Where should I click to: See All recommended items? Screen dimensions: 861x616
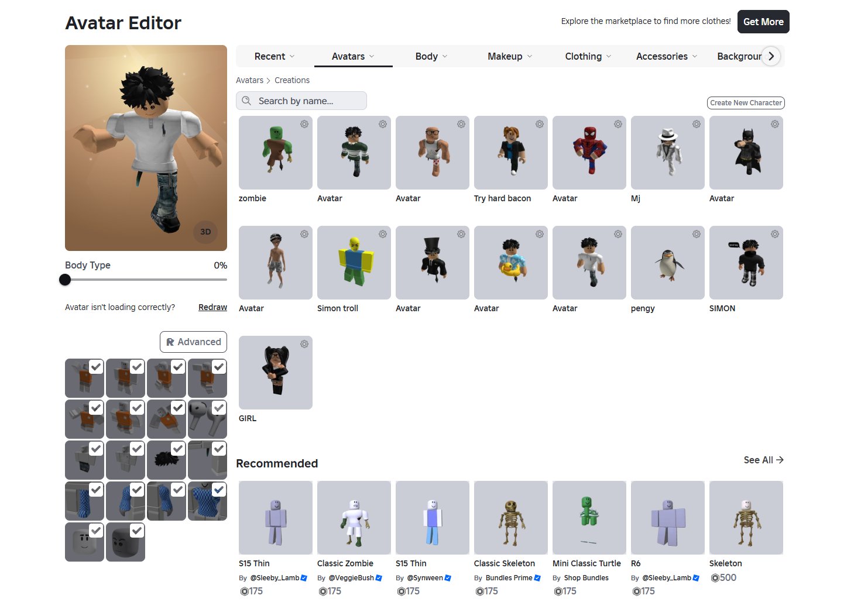763,460
